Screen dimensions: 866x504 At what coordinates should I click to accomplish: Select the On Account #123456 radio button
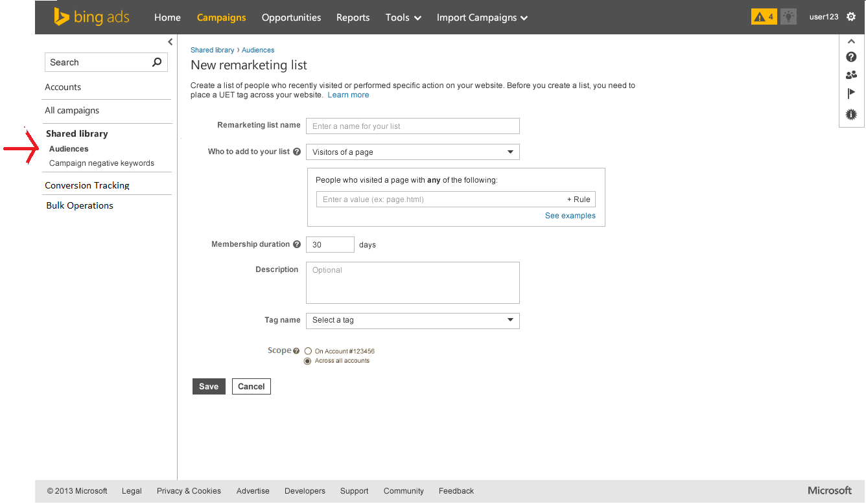[308, 351]
